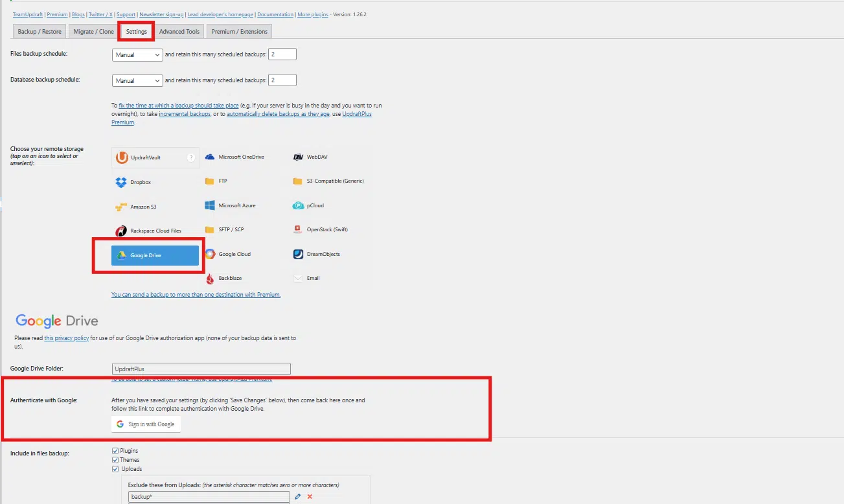Click 'fix the time at which a backup should take place' link

coord(179,105)
